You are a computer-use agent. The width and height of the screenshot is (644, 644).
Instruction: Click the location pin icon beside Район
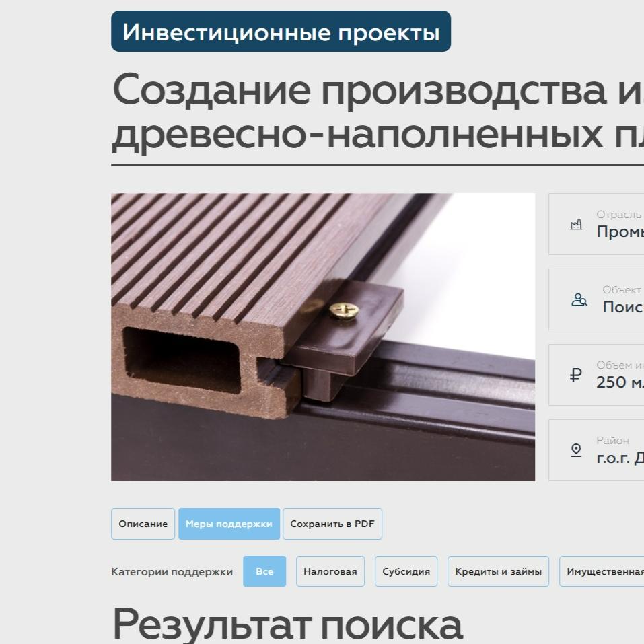(x=576, y=450)
